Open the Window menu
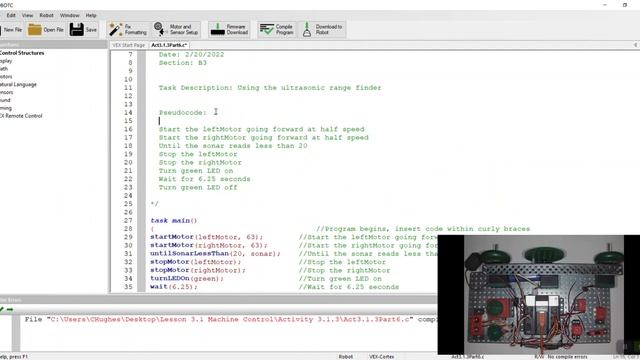Image resolution: width=640 pixels, height=360 pixels. pyautogui.click(x=70, y=15)
